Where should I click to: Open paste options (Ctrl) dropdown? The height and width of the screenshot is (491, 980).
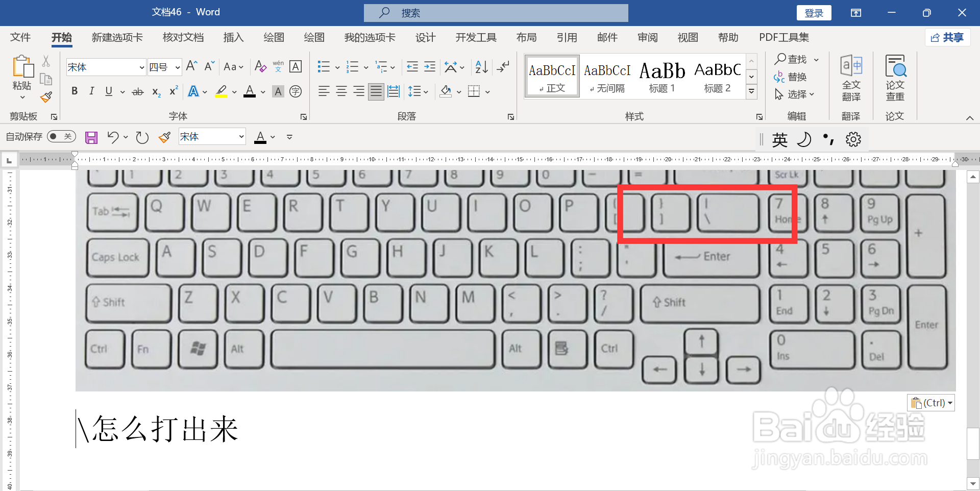coord(931,403)
